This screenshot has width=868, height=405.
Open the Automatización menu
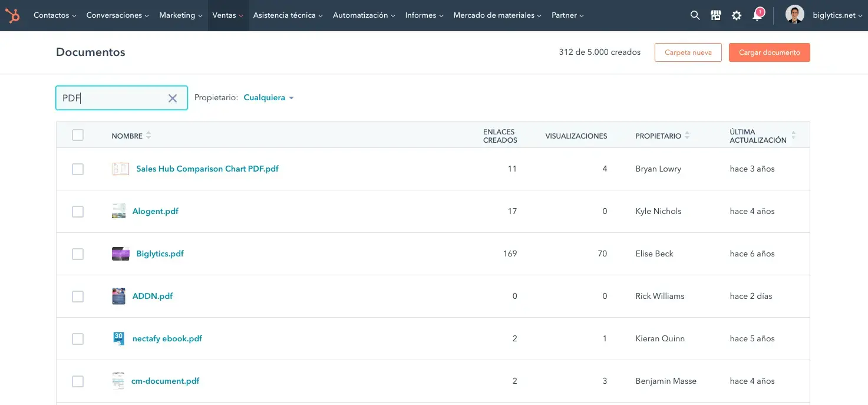click(x=364, y=15)
